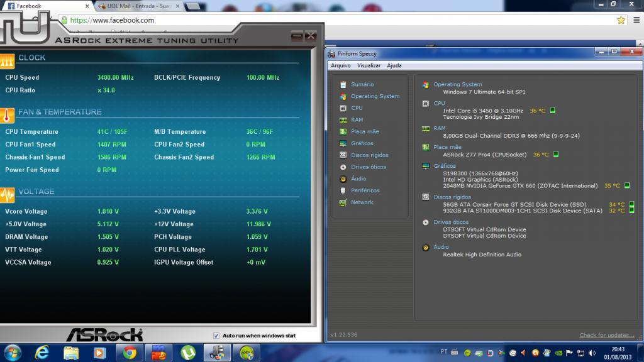
Task: Minimize the ASRock Extreme Tuning Utility window
Action: pyautogui.click(x=297, y=36)
